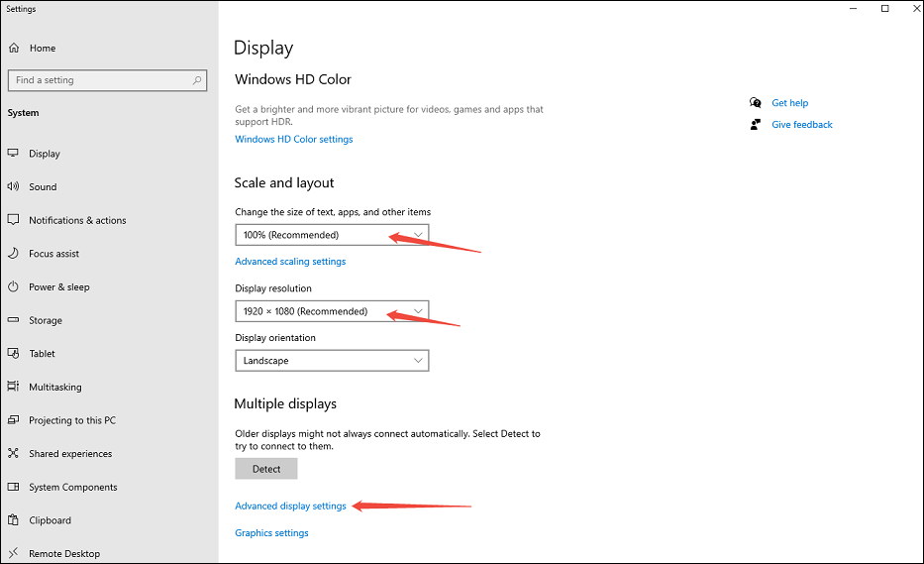Open Multitasking settings page
The width and height of the screenshot is (924, 564).
point(55,387)
